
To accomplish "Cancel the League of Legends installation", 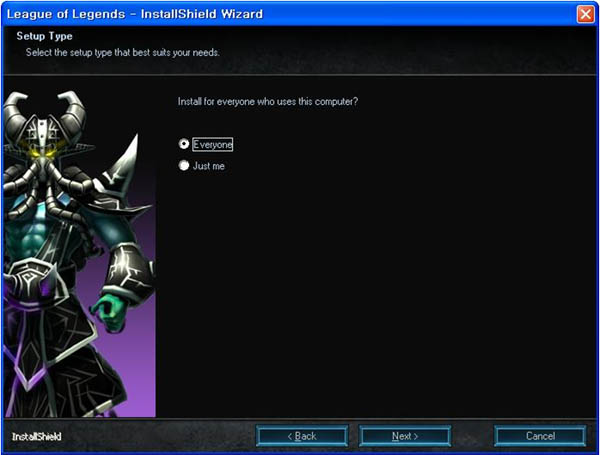I will tap(540, 436).
